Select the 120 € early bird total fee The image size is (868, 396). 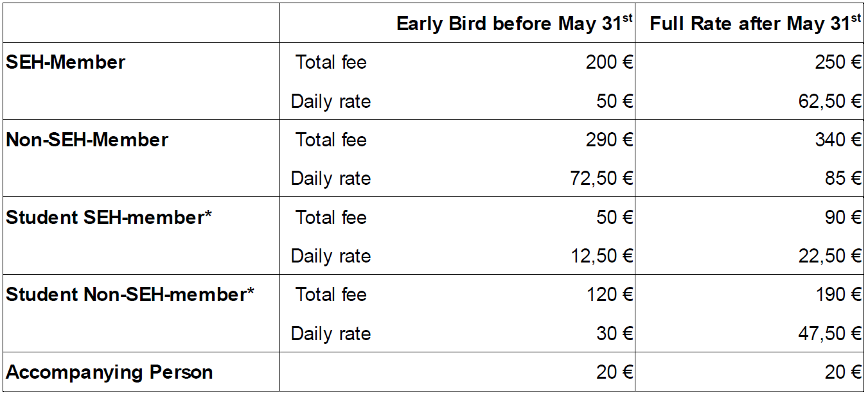click(x=609, y=295)
